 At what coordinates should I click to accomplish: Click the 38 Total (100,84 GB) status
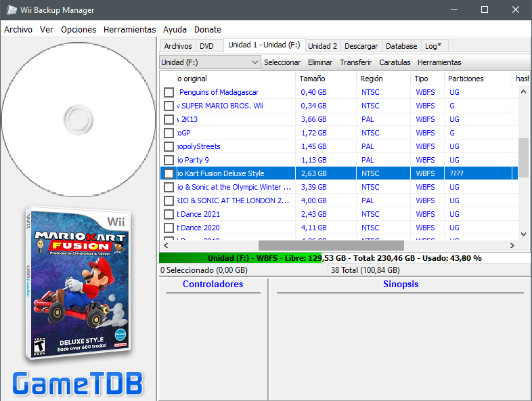point(365,270)
